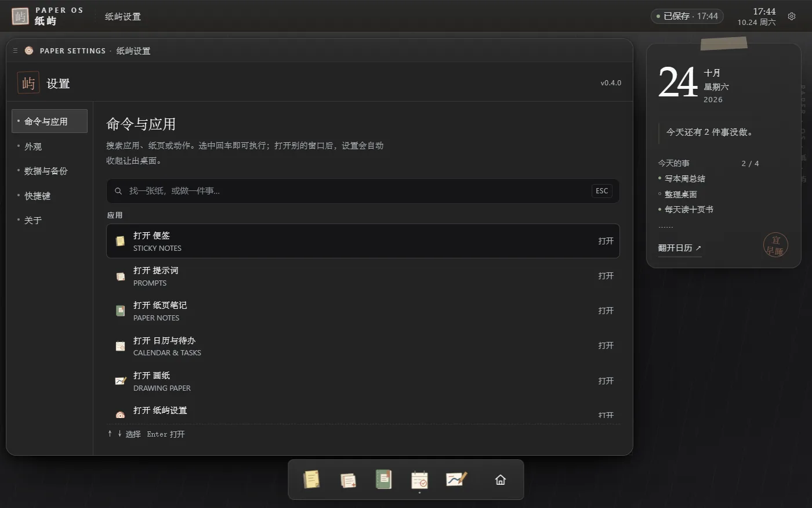The image size is (812, 508).
Task: Click the 2 / 4 task counter
Action: 750,164
